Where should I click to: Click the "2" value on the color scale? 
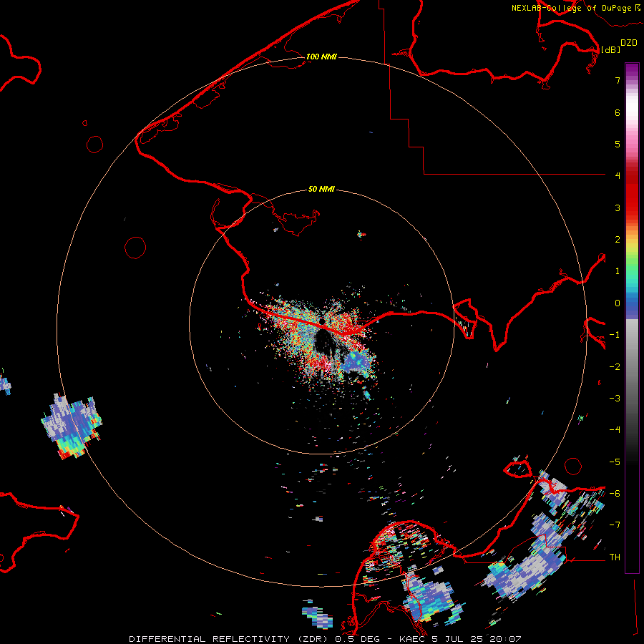coord(618,240)
